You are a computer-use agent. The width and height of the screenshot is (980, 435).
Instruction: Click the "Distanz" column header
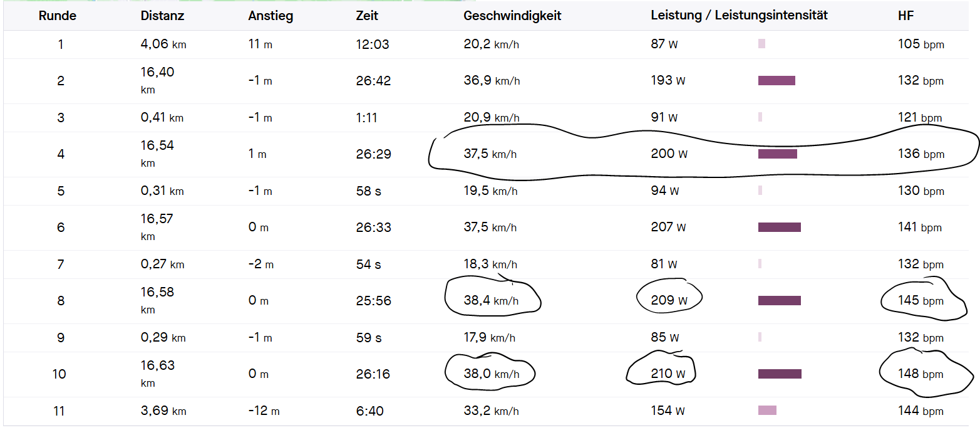tap(162, 16)
